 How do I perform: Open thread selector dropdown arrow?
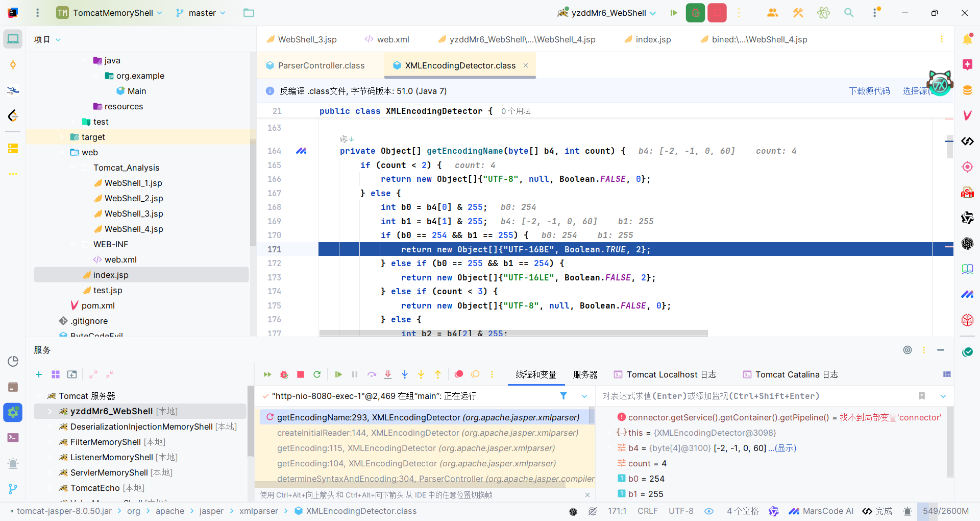[584, 396]
